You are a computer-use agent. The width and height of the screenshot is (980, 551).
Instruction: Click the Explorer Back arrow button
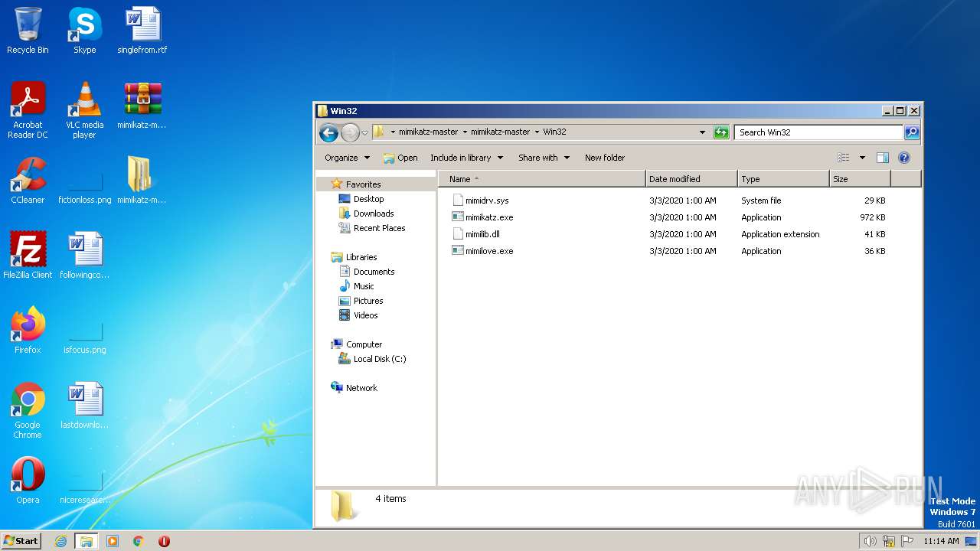[329, 132]
